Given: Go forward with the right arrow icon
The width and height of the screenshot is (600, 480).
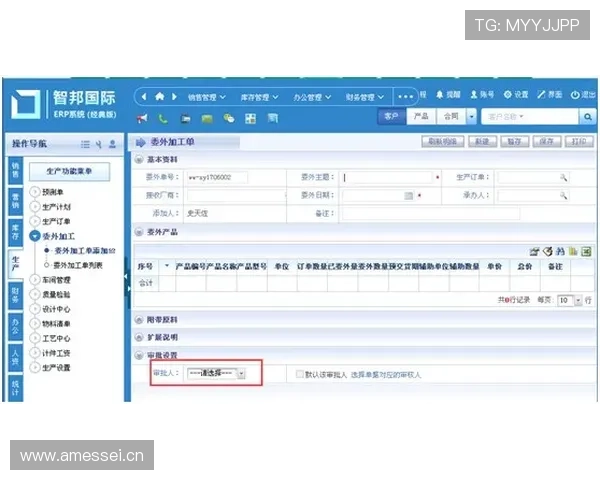Looking at the screenshot, I should pos(174,96).
